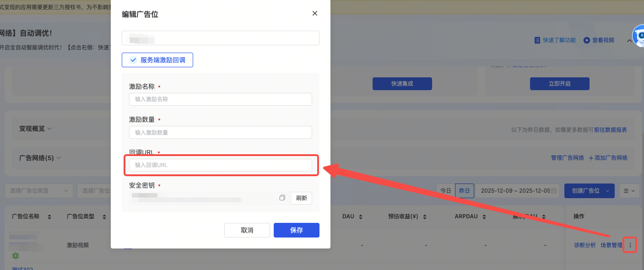Copy the 安全密钥 with copy icon
This screenshot has height=270, width=644.
[282, 198]
